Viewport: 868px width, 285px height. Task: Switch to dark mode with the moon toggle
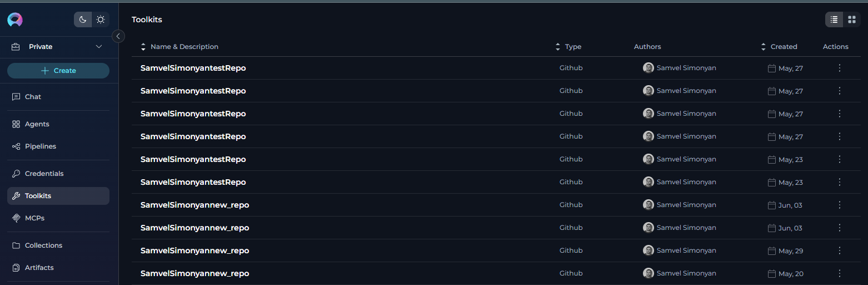point(83,20)
